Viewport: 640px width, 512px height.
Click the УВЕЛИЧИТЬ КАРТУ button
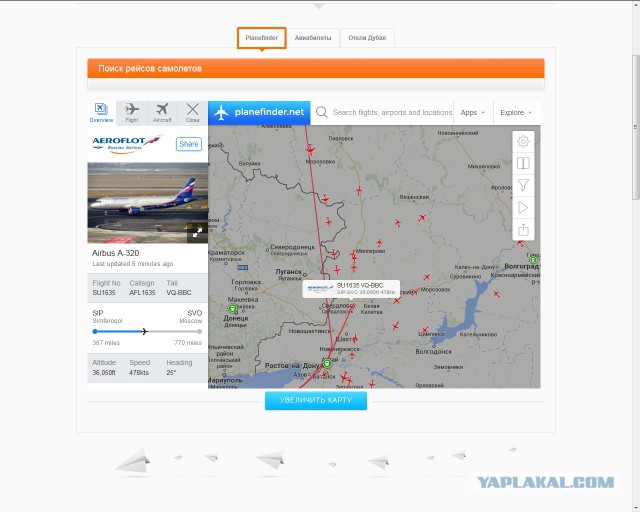coord(316,400)
